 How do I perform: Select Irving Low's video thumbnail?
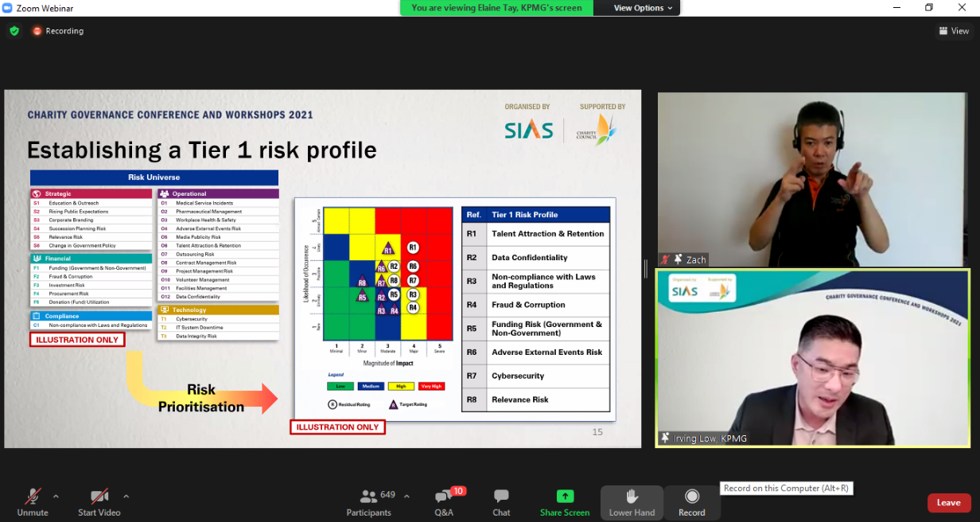(x=812, y=358)
